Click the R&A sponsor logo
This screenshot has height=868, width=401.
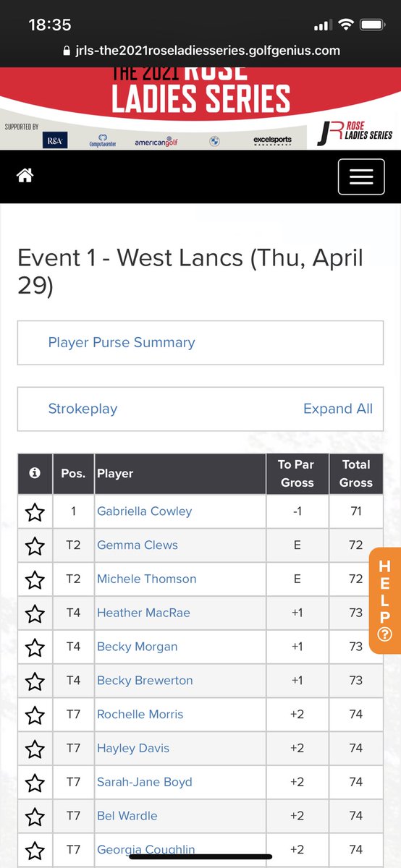pos(55,140)
